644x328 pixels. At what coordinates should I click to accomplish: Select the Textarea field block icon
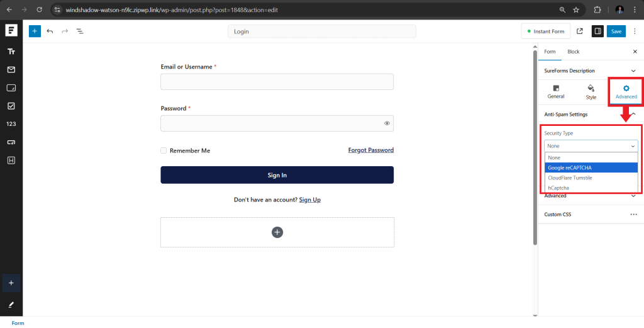tap(11, 88)
